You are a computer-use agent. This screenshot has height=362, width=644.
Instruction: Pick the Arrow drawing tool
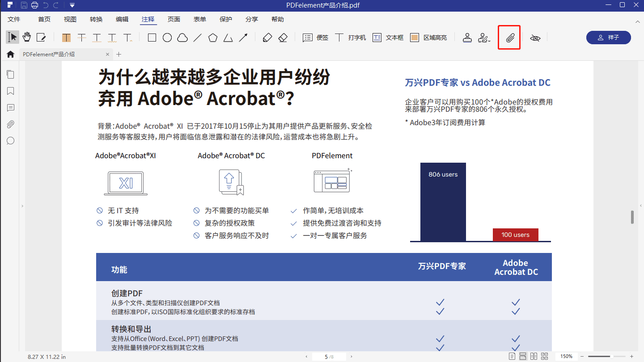pyautogui.click(x=243, y=38)
